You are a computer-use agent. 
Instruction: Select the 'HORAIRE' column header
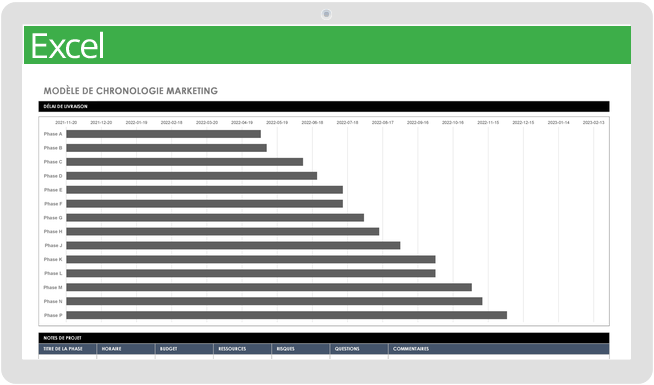(126, 349)
